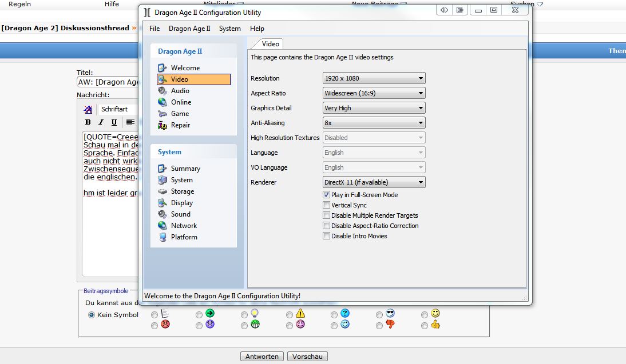626x364 pixels.
Task: Click the Antworten button
Action: click(x=262, y=357)
